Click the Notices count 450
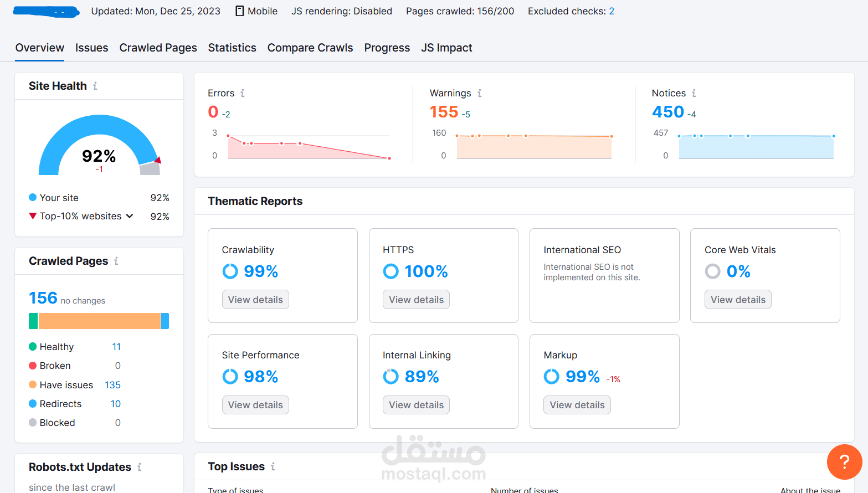Screen dimensions: 868x493 (x=668, y=112)
